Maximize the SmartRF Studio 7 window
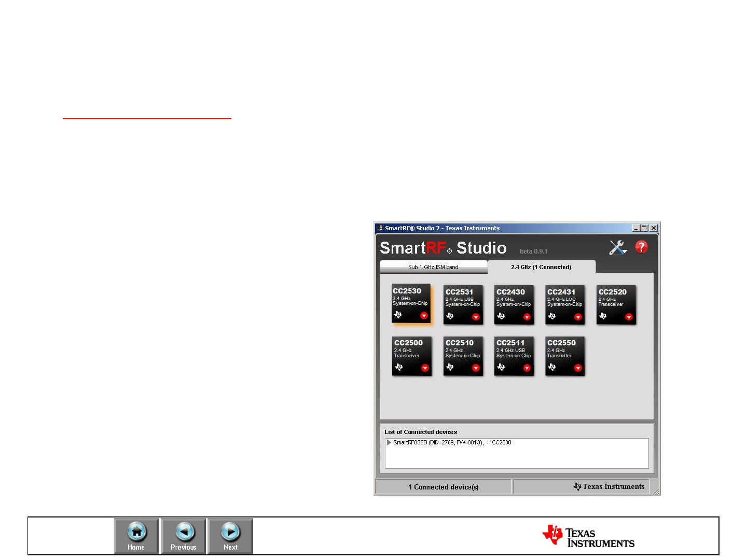Screen dimensions: 747x560 point(644,228)
